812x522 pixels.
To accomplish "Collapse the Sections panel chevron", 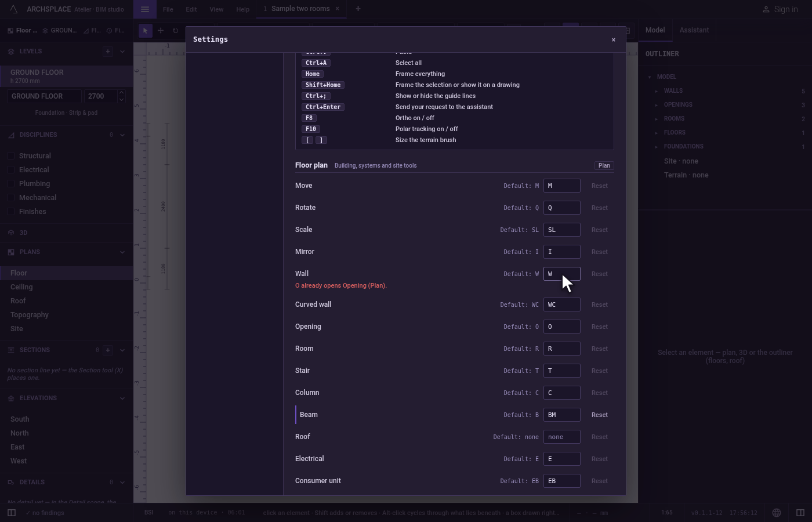I will click(122, 350).
